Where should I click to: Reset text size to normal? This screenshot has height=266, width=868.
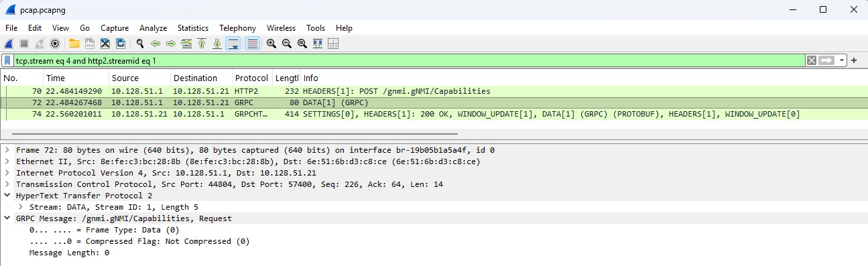(302, 44)
